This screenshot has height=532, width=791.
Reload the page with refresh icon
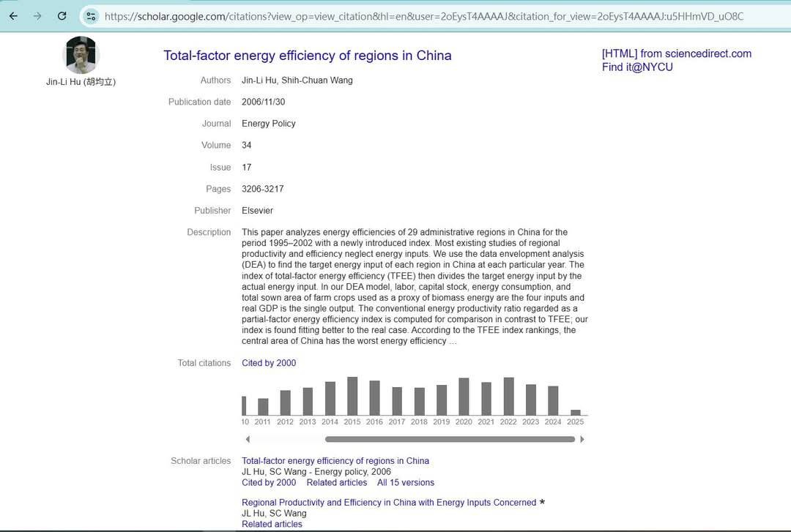pyautogui.click(x=62, y=15)
